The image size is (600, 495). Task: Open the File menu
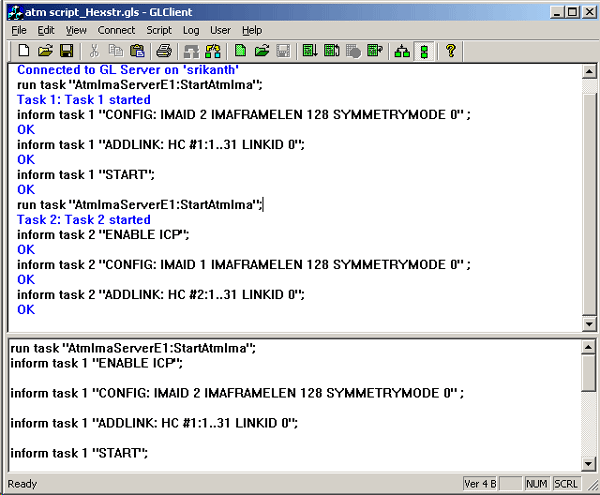tap(19, 30)
